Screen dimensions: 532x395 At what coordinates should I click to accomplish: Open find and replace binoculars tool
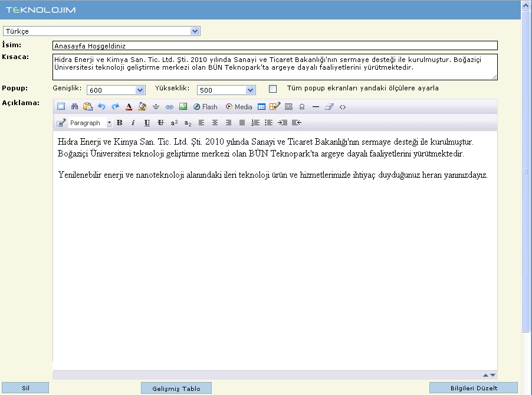[75, 107]
